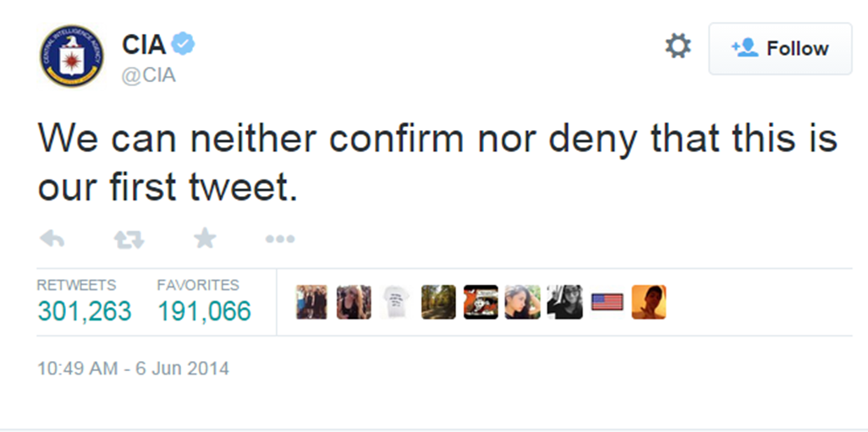The width and height of the screenshot is (868, 432).
Task: Click the @CIA handle
Action: (148, 75)
